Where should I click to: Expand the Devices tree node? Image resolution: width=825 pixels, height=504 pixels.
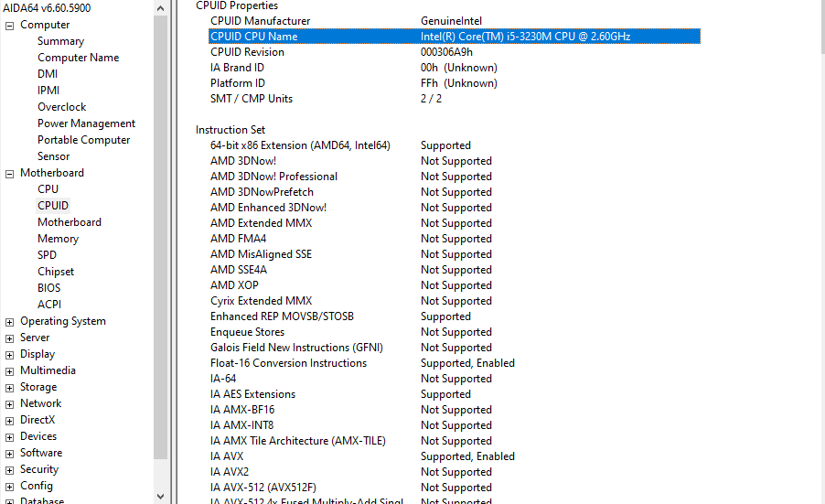click(9, 438)
